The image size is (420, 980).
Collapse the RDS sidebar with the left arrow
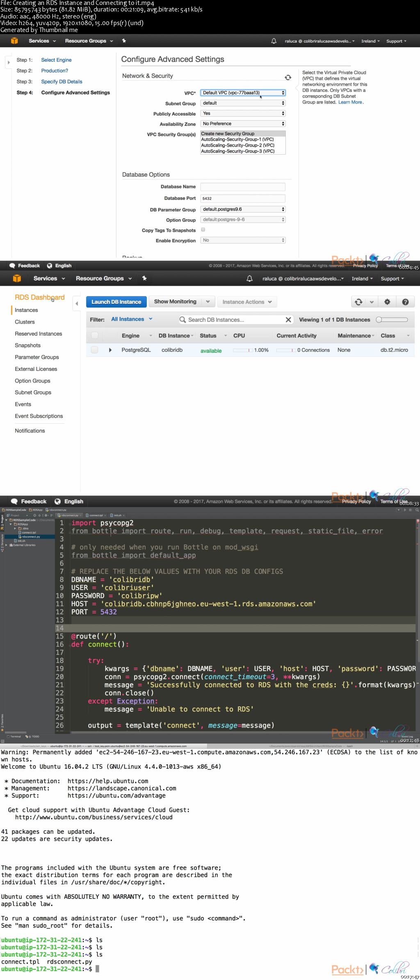[x=77, y=303]
